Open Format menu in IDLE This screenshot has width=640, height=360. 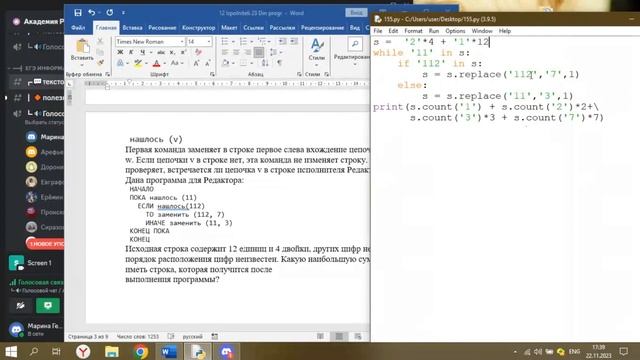click(413, 31)
